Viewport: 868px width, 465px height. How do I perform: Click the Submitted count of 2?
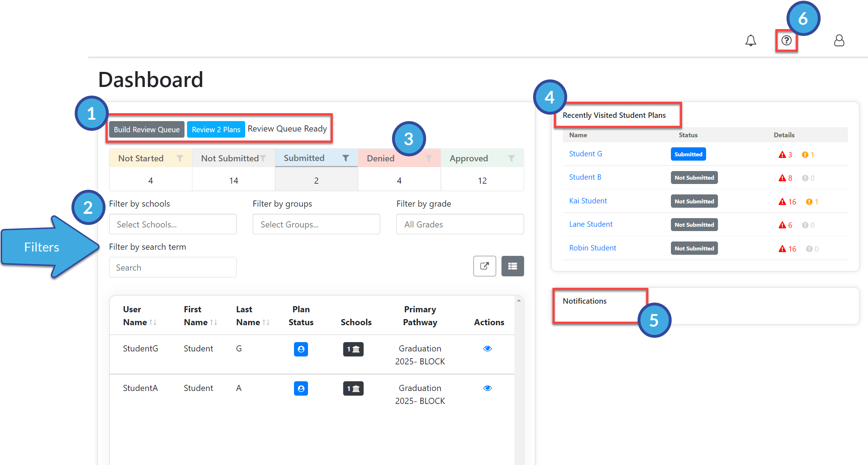[316, 180]
